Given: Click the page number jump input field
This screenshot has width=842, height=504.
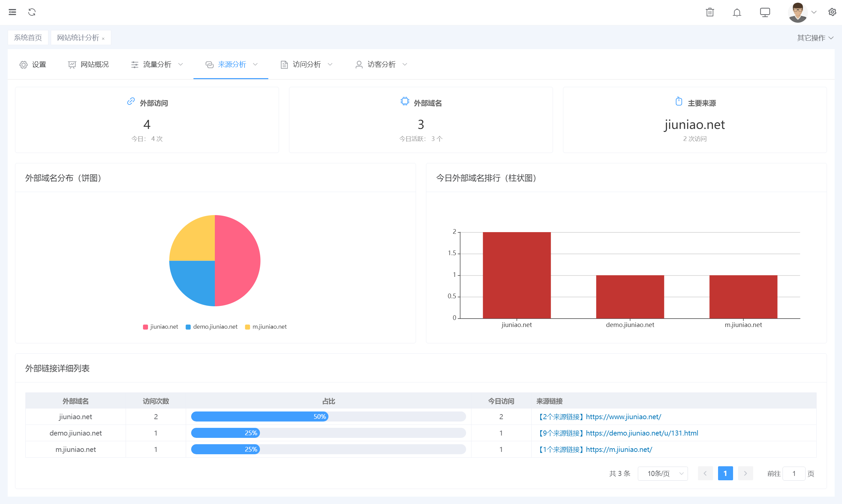Looking at the screenshot, I should (x=794, y=473).
